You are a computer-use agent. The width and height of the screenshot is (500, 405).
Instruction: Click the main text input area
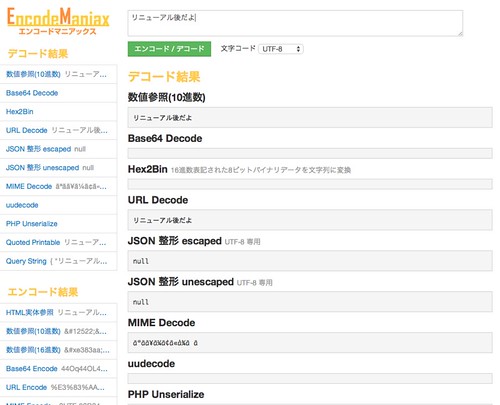point(295,23)
